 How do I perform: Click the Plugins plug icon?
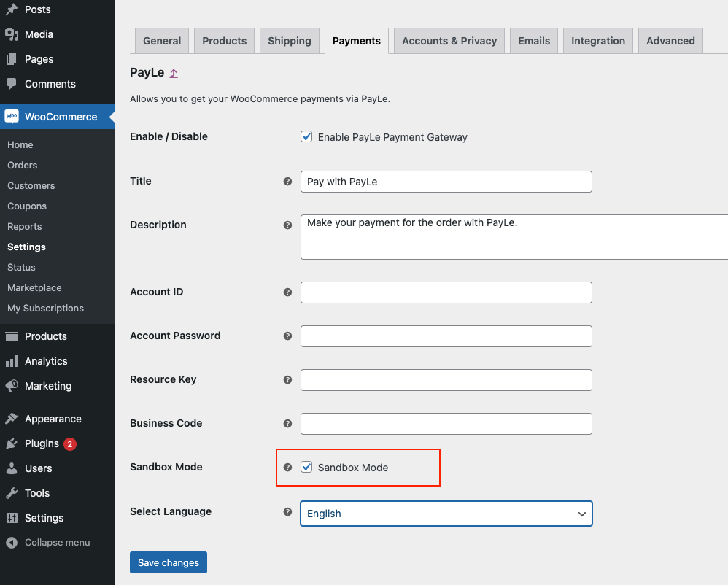[x=12, y=443]
